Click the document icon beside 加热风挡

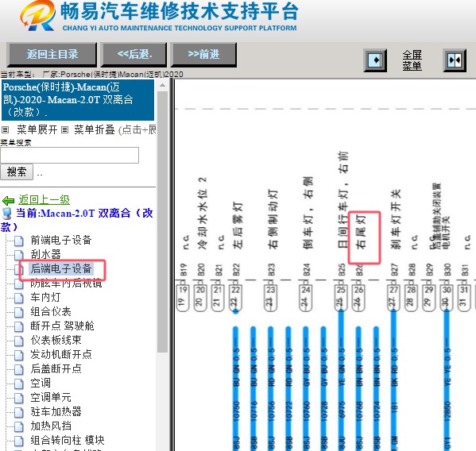click(19, 426)
